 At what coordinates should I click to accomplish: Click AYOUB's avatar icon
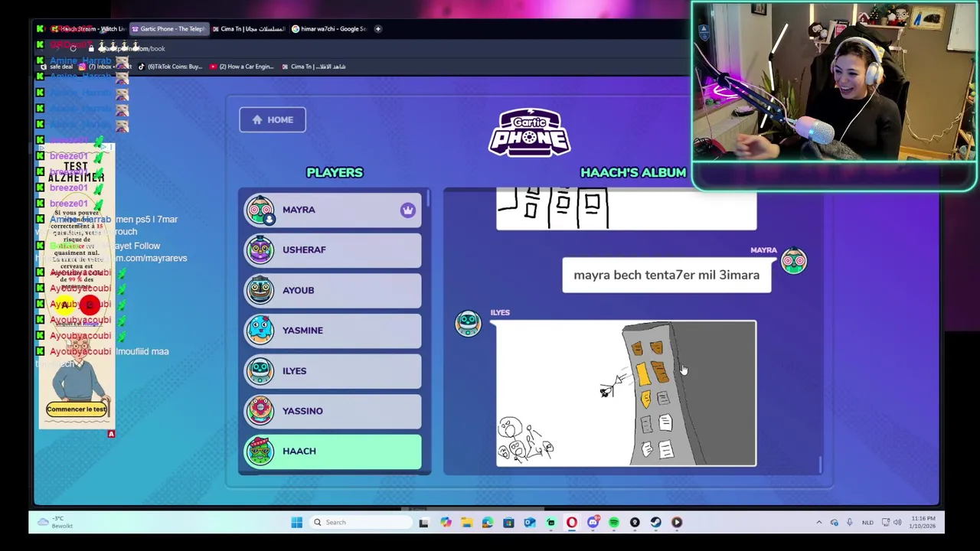pyautogui.click(x=260, y=290)
